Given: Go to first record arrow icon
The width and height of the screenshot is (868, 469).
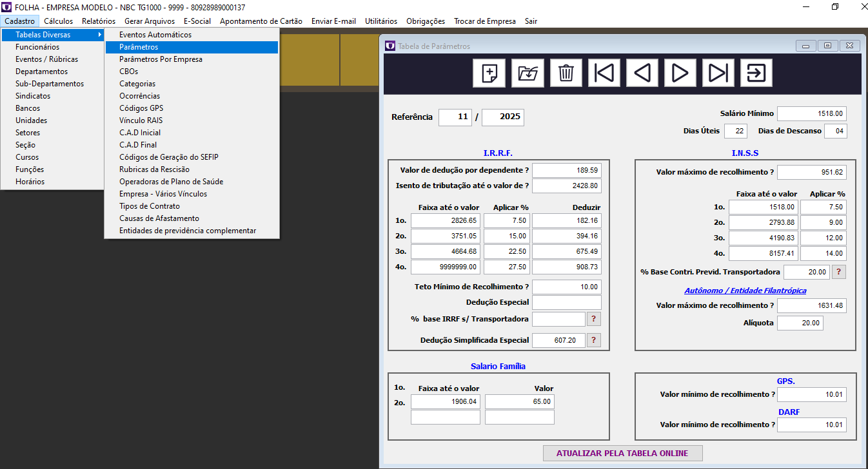Looking at the screenshot, I should pos(604,73).
